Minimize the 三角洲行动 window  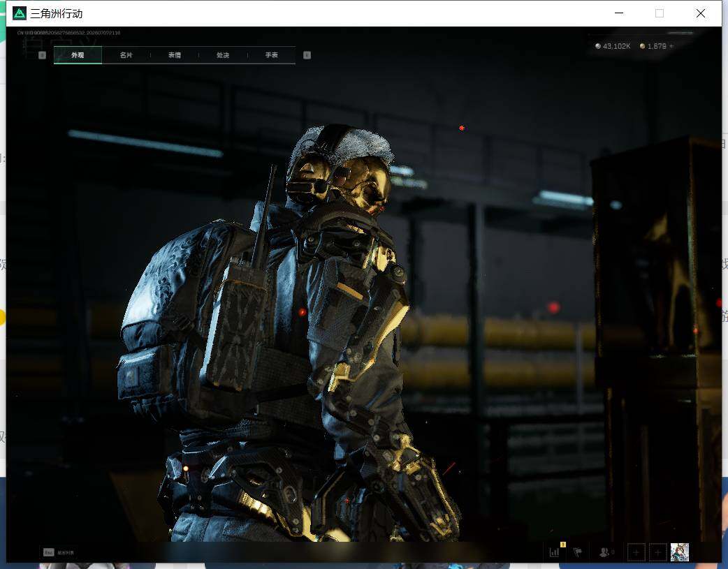[619, 13]
